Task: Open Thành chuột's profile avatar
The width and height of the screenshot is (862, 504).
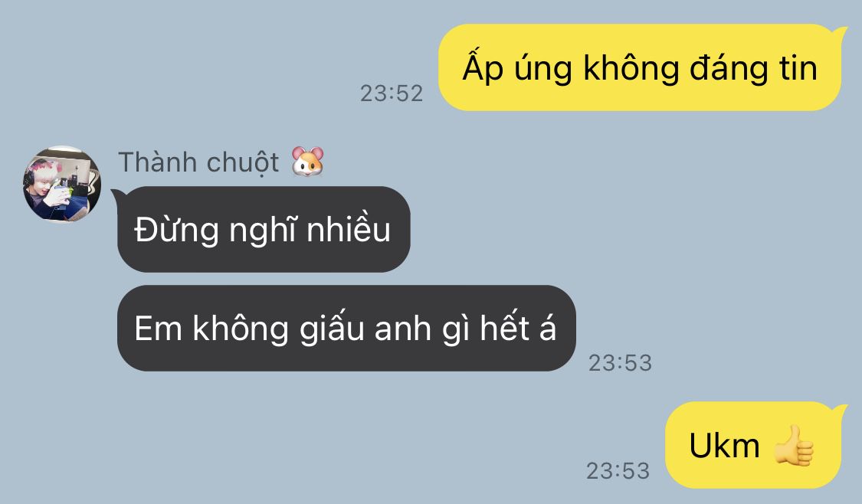Action: click(x=62, y=184)
